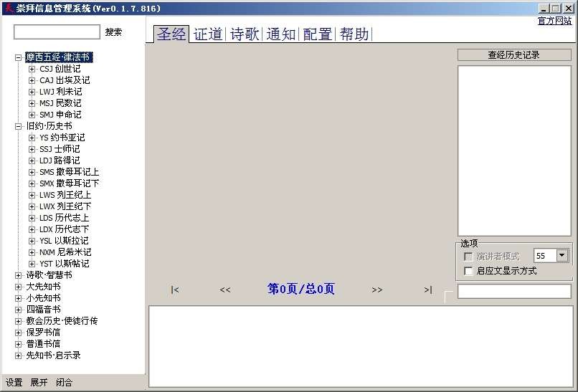This screenshot has height=392, width=578.
Task: Select LWX 列王纪下 in tree
Action: coord(65,206)
